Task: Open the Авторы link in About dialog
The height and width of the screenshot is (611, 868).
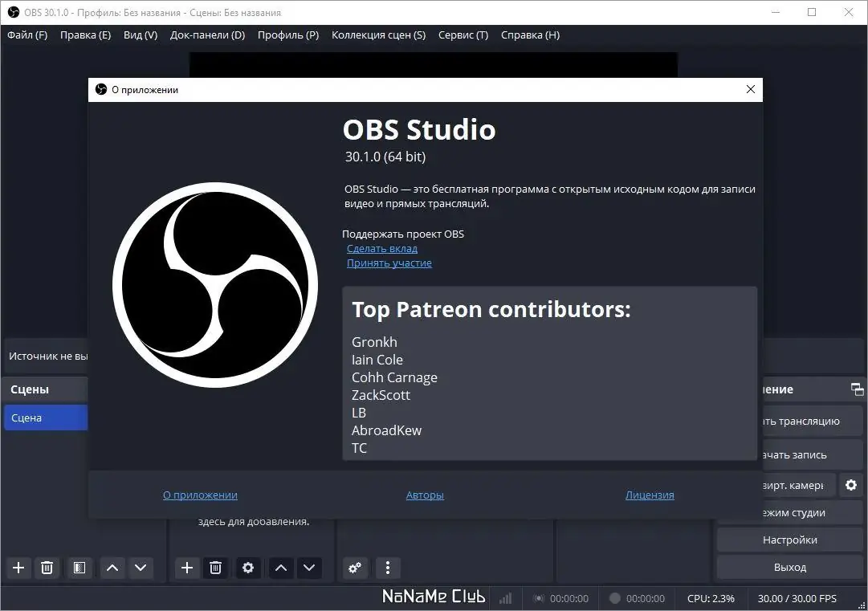Action: point(425,495)
